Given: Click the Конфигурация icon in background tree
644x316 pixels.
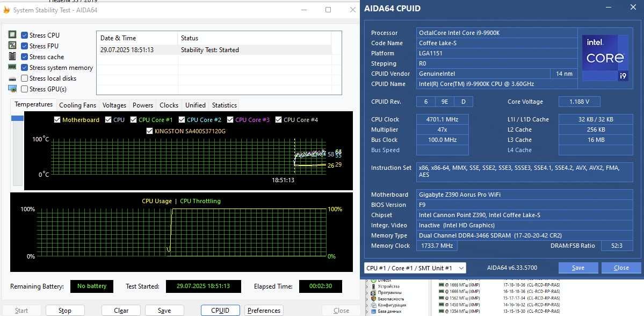Looking at the screenshot, I should tap(373, 305).
